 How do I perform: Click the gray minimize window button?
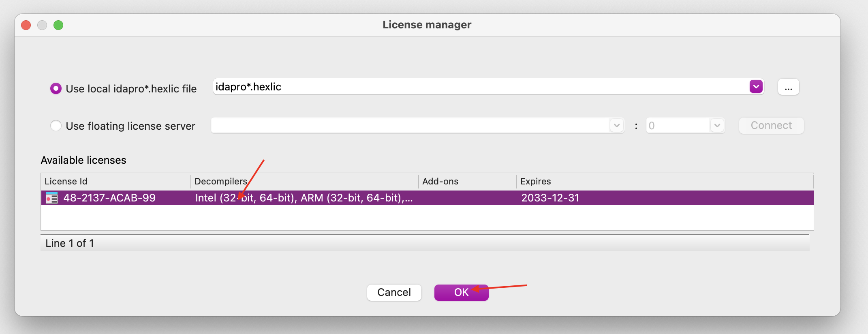[x=42, y=25]
